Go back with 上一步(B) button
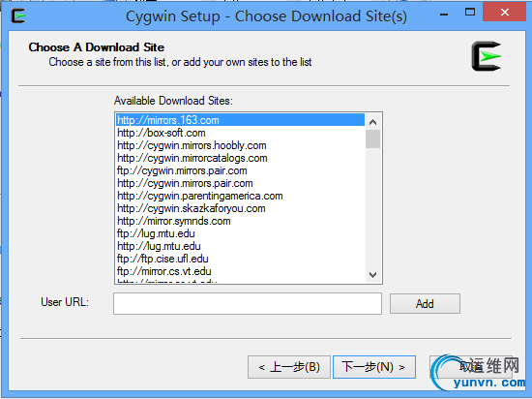Viewport: 532px width, 399px height. pyautogui.click(x=289, y=367)
